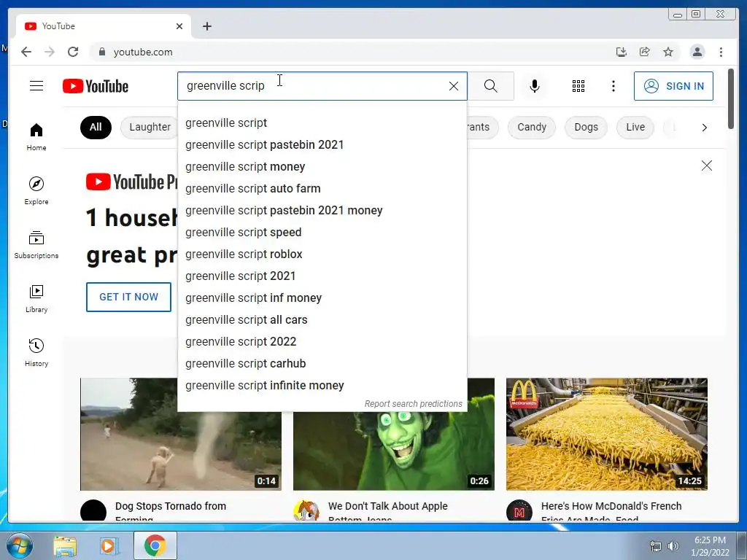
Task: Pick 'greenville script pastebin 2021 money'
Action: click(x=322, y=211)
